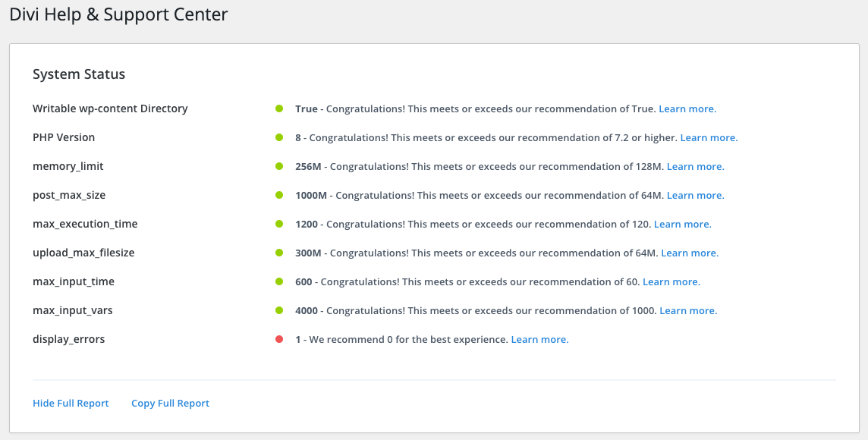The height and width of the screenshot is (440, 868).
Task: Click Hide Full Report link
Action: point(71,404)
